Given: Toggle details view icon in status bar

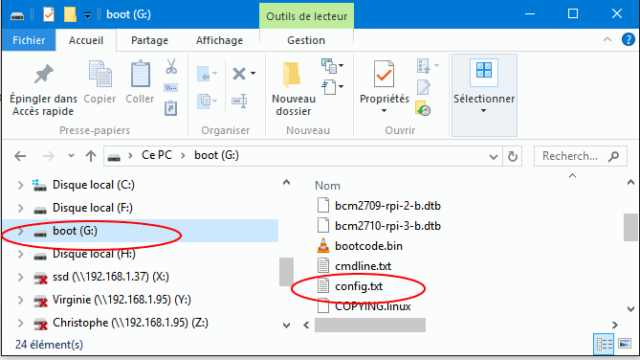Looking at the screenshot, I should [x=604, y=344].
